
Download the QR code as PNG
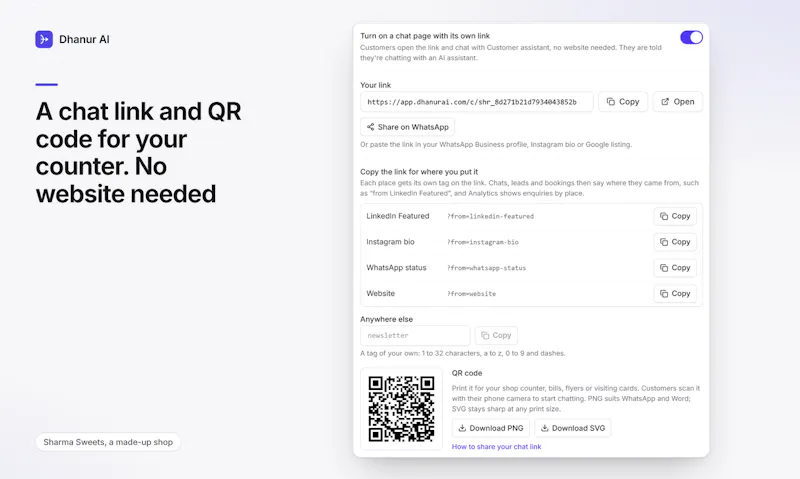click(491, 428)
